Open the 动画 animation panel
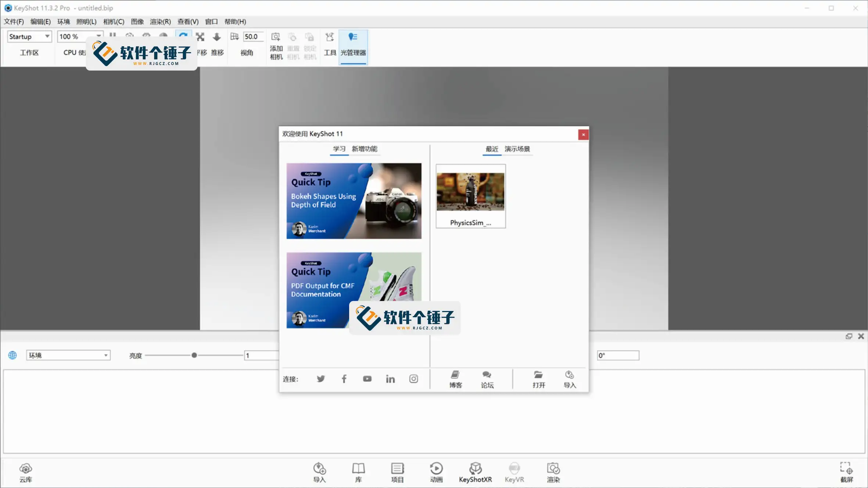This screenshot has height=488, width=868. pos(436,473)
